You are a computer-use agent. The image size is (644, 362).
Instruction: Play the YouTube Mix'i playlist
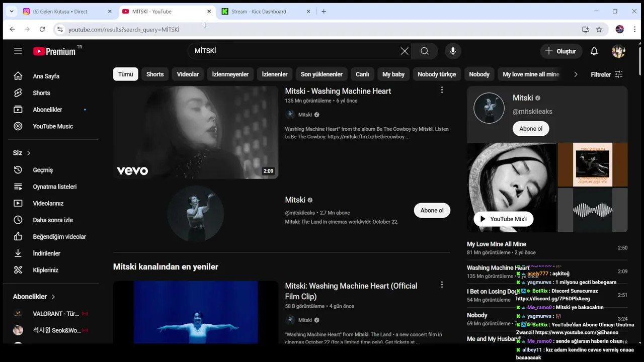point(503,219)
